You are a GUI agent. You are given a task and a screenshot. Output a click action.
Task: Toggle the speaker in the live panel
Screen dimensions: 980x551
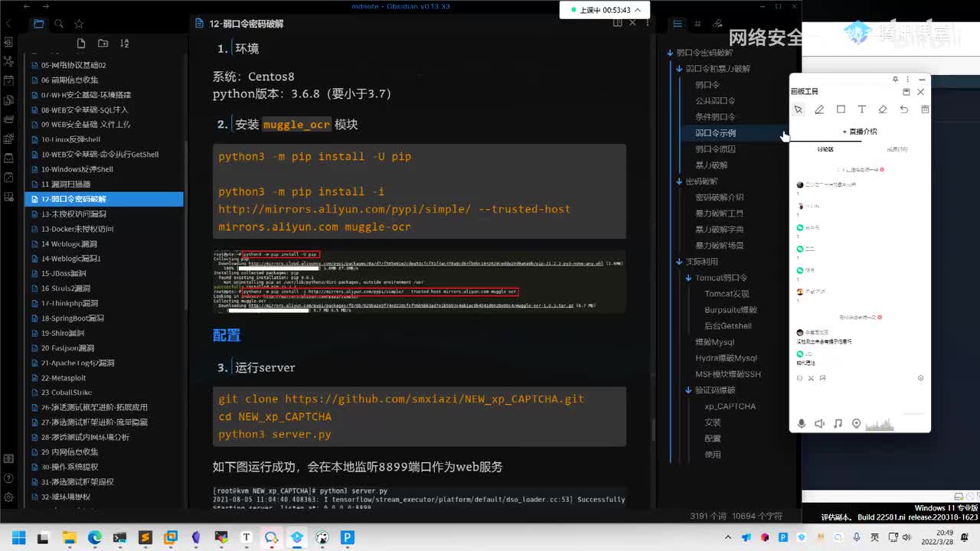(820, 423)
